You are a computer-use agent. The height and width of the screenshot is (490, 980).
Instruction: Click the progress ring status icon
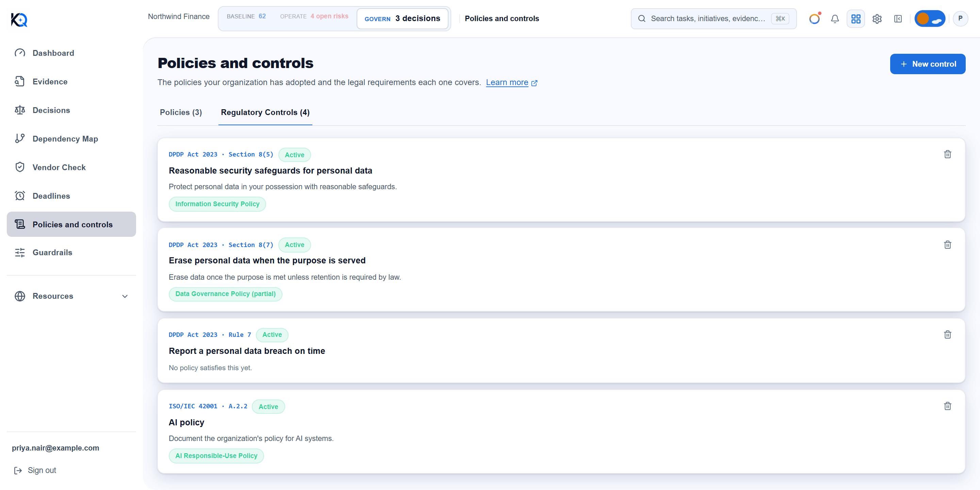coord(814,19)
